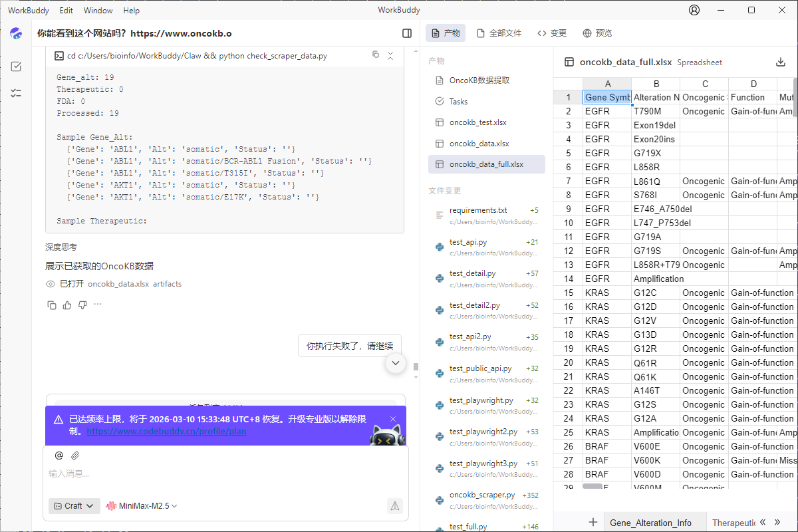Select row 15 header
The width and height of the screenshot is (798, 532).
[568, 293]
